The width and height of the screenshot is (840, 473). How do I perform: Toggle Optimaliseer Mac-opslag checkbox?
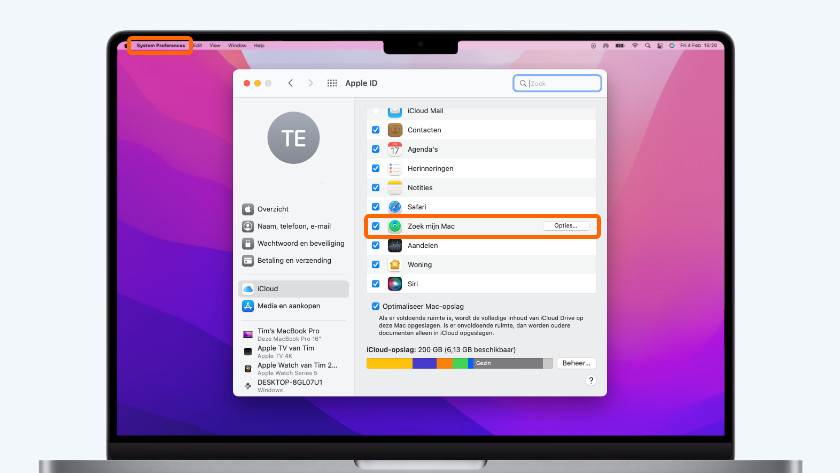[376, 306]
